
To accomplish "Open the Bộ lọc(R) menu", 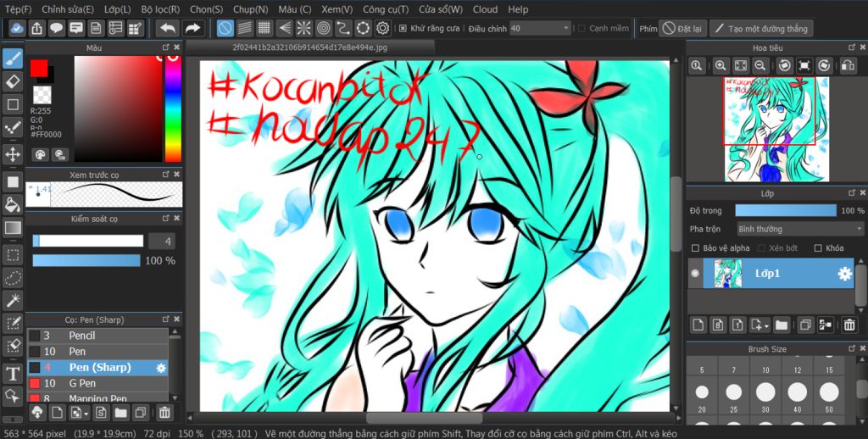I will pyautogui.click(x=160, y=9).
